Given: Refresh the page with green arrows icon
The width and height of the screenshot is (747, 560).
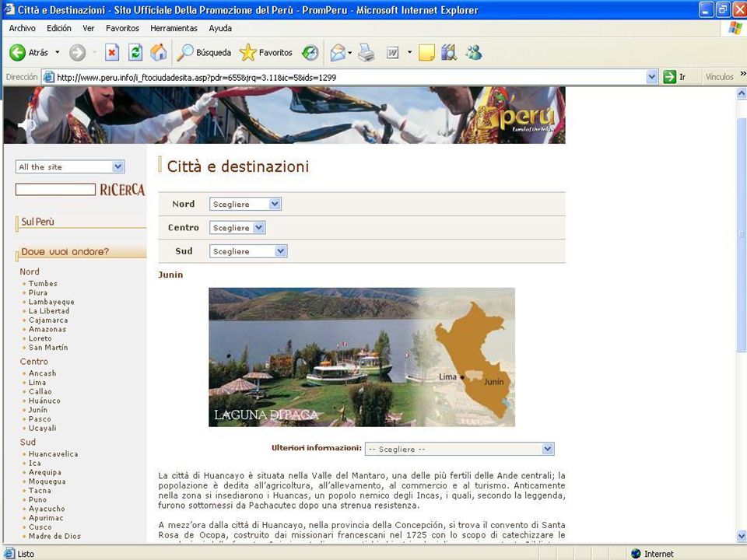Looking at the screenshot, I should 135,52.
